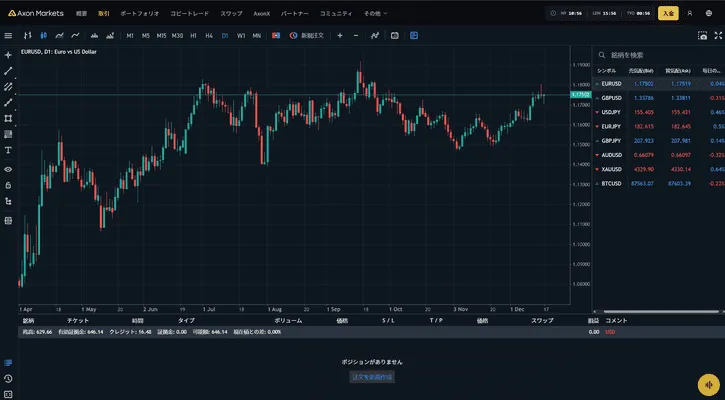Expand the その他 dropdown menu
Viewport: 725px width, 400px height.
click(x=373, y=14)
